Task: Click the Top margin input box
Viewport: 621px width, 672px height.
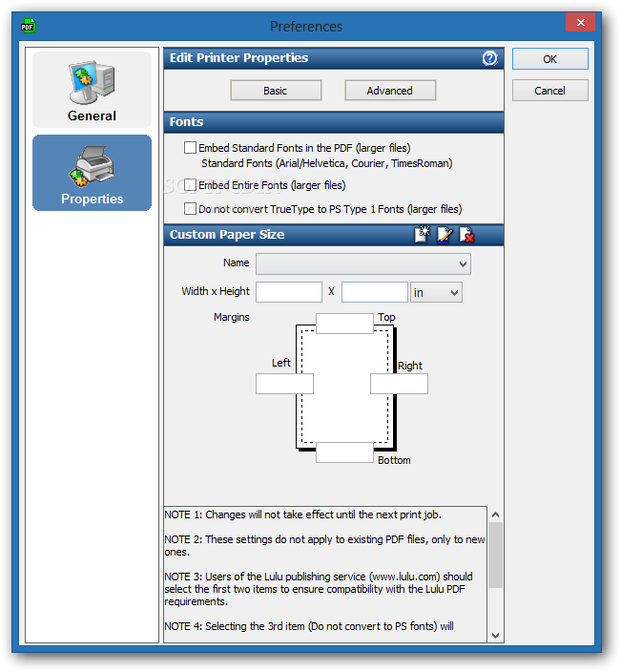Action: click(344, 324)
